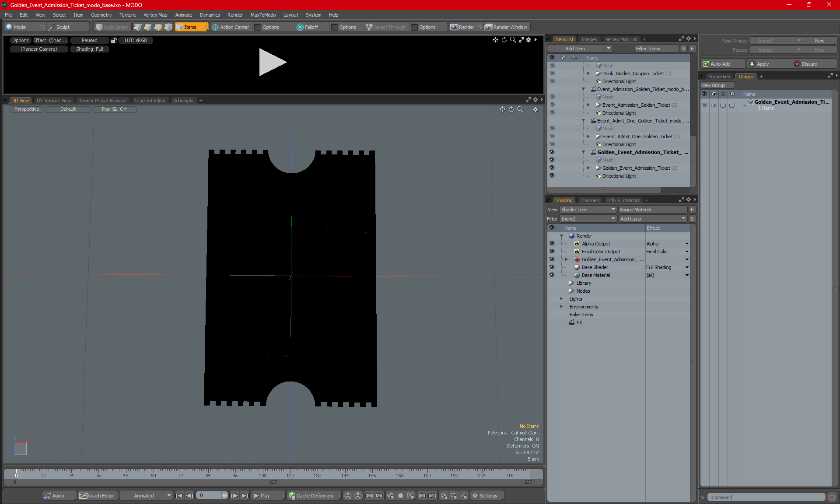Open the Texture menu
This screenshot has height=504, width=840.
[x=127, y=15]
